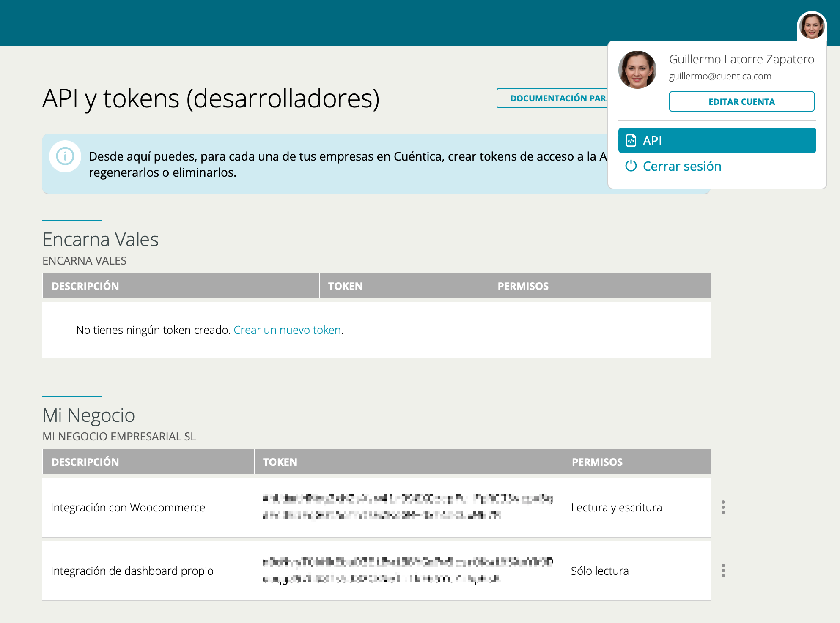This screenshot has width=840, height=623.
Task: Click MI NEGOCIO EMPRESARIAL SL subtitle
Action: pos(119,436)
